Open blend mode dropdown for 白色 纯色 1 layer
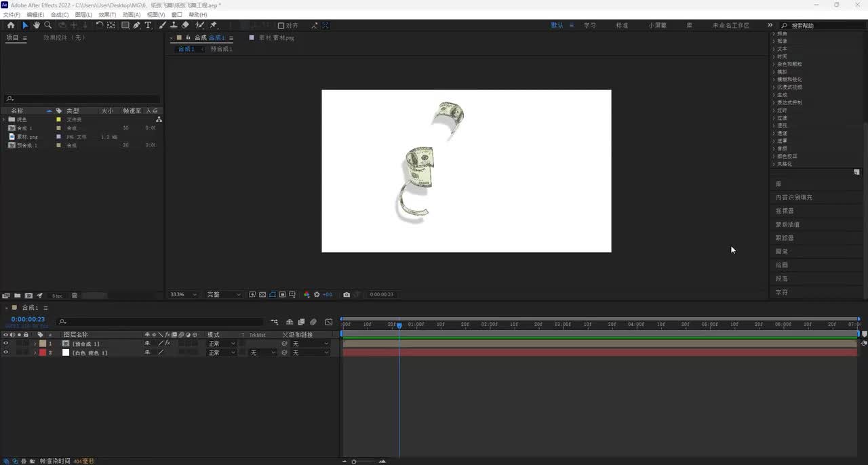Image resolution: width=868 pixels, height=465 pixels. point(222,352)
